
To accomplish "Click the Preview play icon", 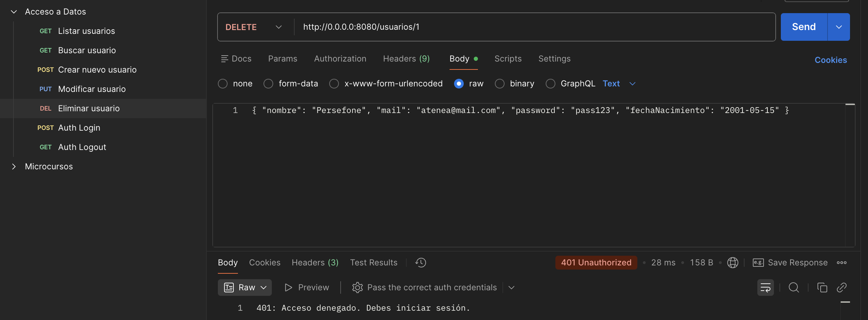I will tap(288, 288).
